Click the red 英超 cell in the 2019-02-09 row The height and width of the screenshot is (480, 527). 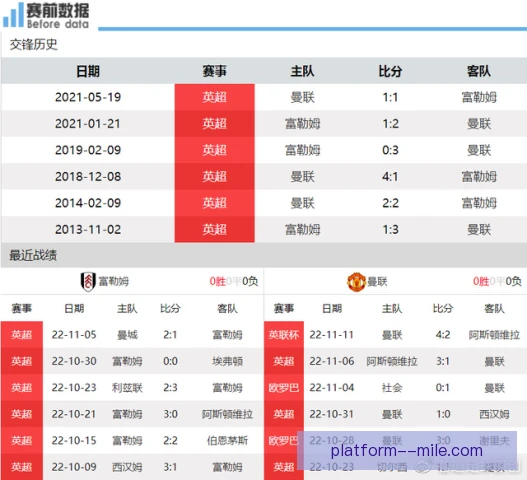pos(214,150)
